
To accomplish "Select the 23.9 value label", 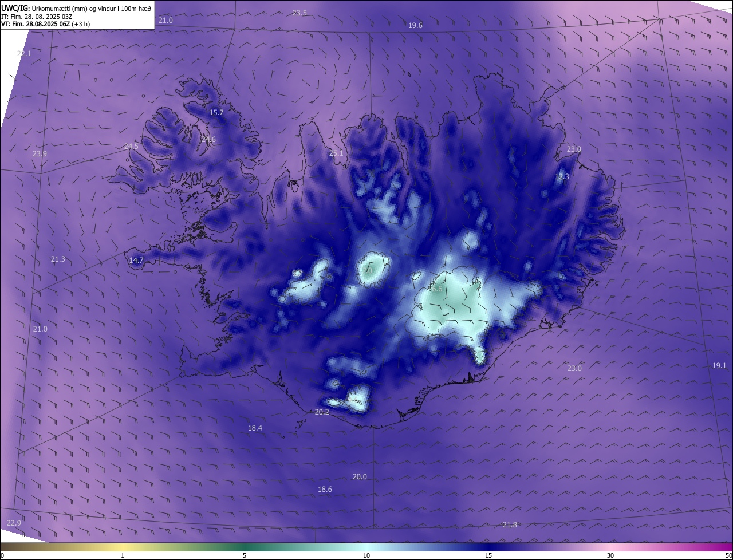I will [x=40, y=153].
